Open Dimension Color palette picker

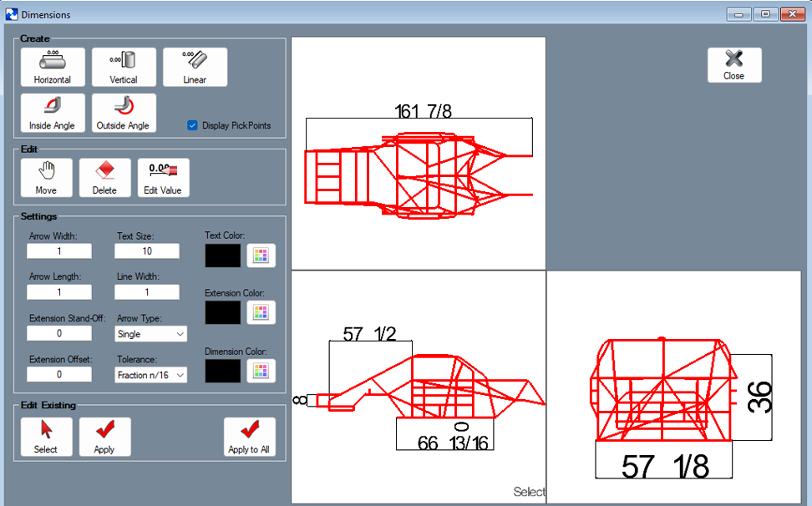click(261, 371)
